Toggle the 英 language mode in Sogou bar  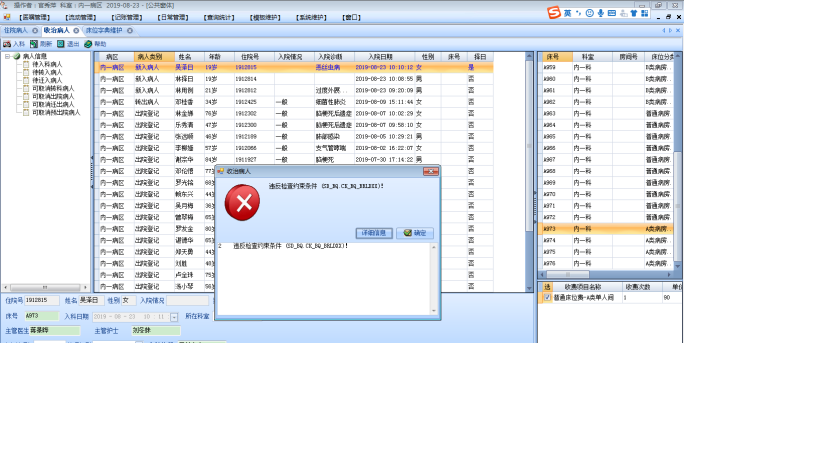[x=567, y=14]
